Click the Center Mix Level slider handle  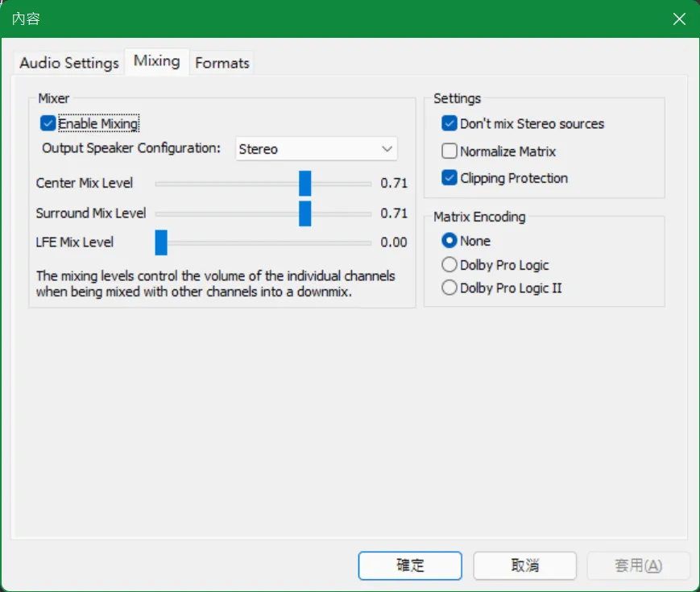click(304, 184)
